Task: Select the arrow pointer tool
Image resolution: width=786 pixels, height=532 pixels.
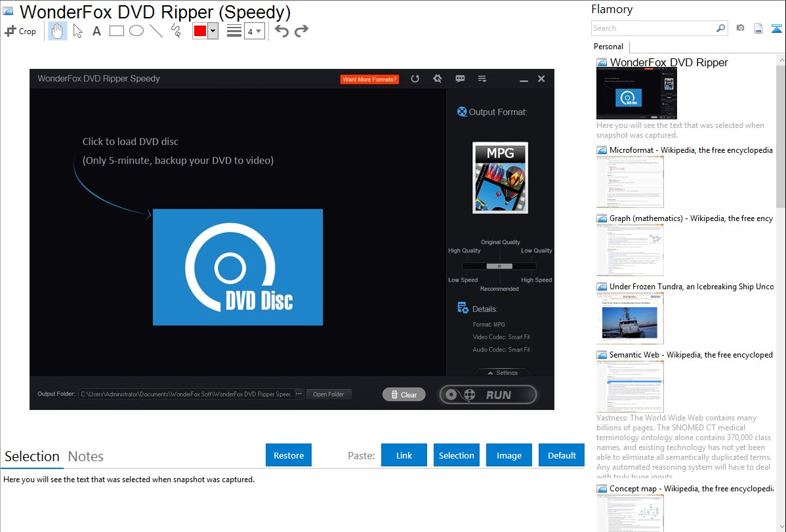Action: (x=77, y=31)
